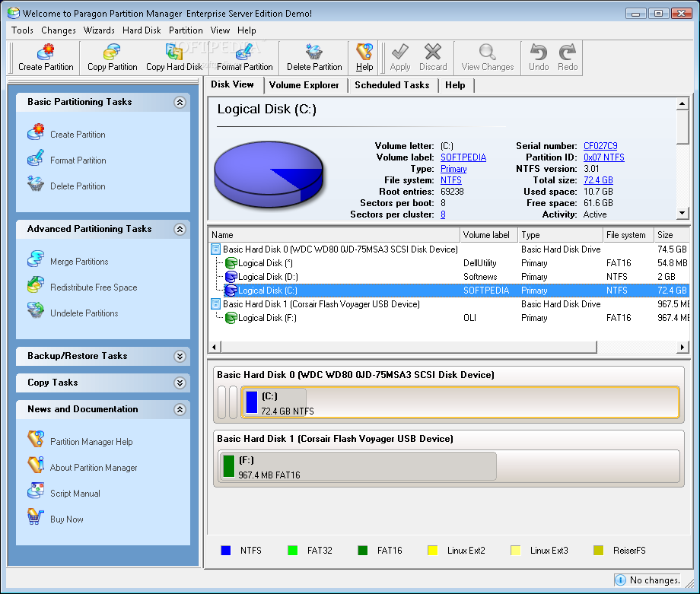Switch to the Help tab
The image size is (700, 594).
pos(455,85)
